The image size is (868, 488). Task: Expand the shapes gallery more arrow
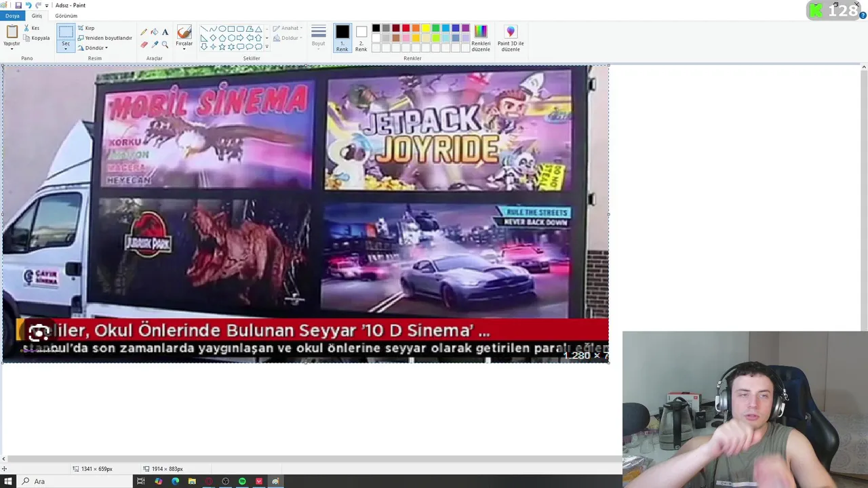[267, 47]
